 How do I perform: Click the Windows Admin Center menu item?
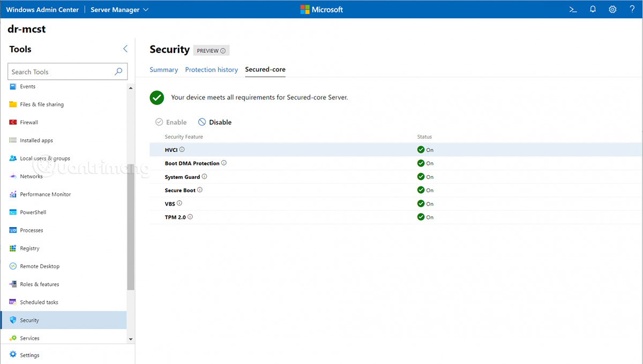click(x=42, y=9)
